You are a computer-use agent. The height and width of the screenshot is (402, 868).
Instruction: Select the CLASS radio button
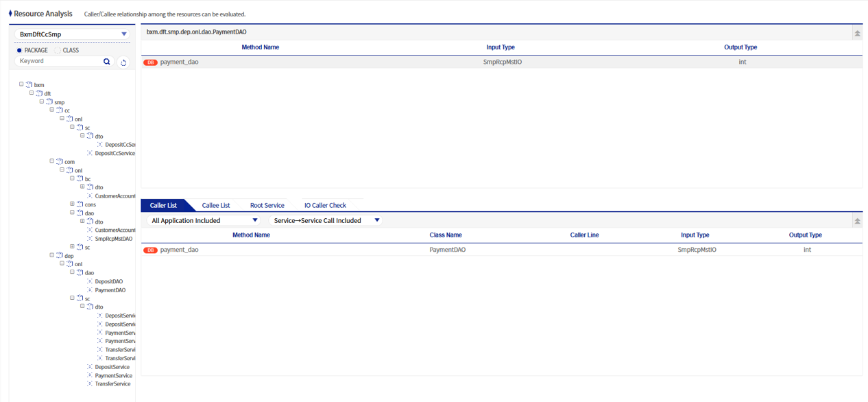point(58,51)
